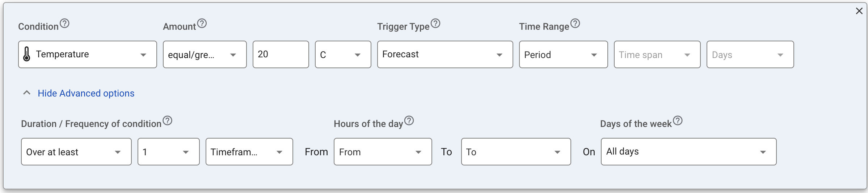The width and height of the screenshot is (868, 193).
Task: Open the Forecast trigger type dropdown
Action: [x=445, y=54]
